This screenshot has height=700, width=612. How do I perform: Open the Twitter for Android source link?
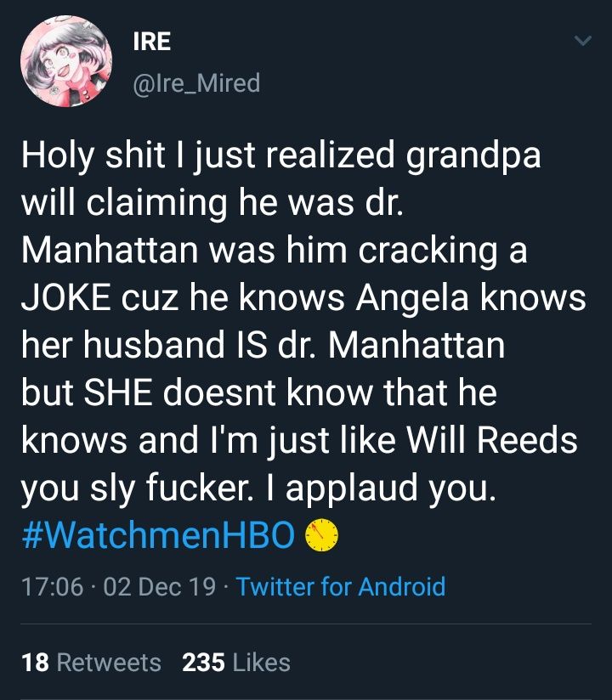pos(340,587)
